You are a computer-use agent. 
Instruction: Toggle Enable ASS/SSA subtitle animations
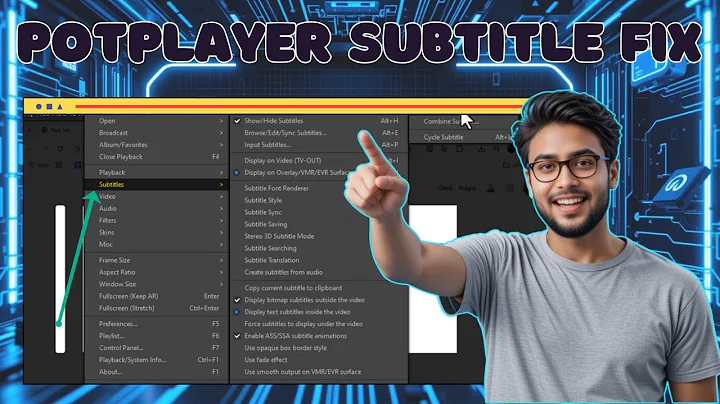pos(237,336)
